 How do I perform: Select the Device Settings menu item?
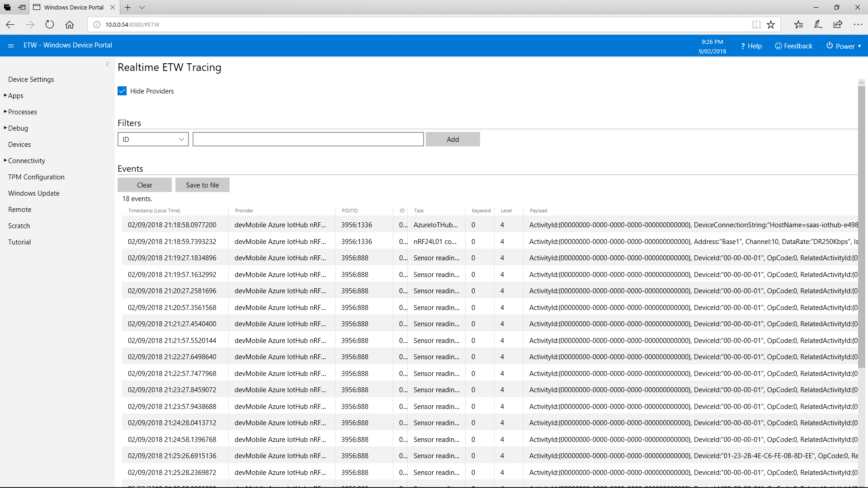point(31,79)
